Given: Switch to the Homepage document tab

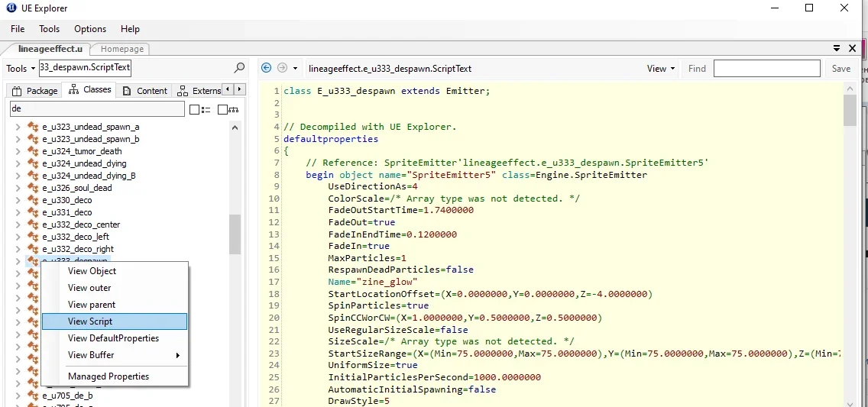Looking at the screenshot, I should coord(121,49).
